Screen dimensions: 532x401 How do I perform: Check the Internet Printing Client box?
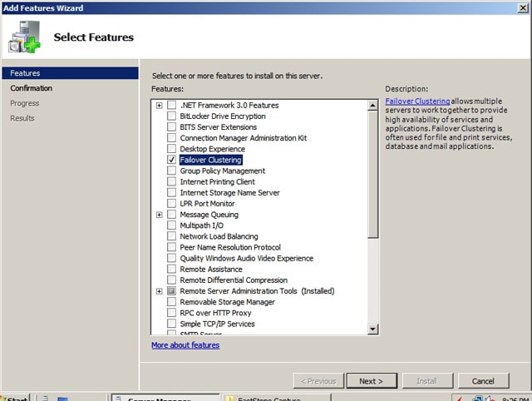172,181
